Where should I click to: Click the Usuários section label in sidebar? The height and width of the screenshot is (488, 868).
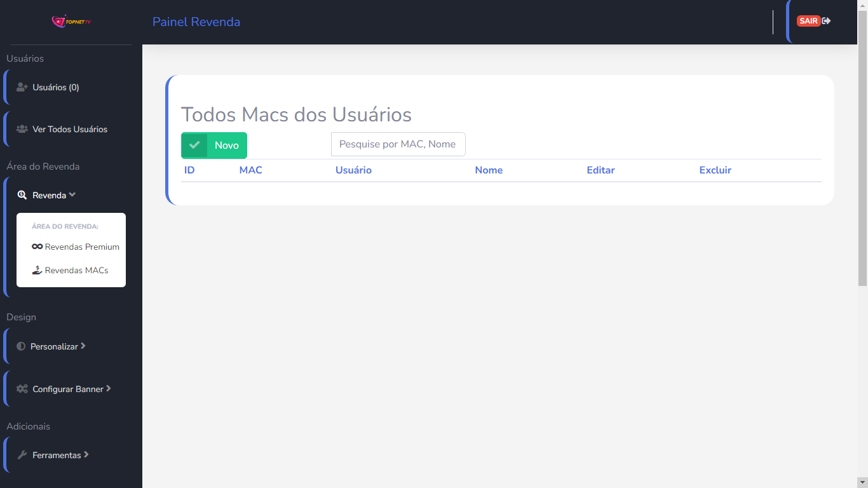coord(25,58)
